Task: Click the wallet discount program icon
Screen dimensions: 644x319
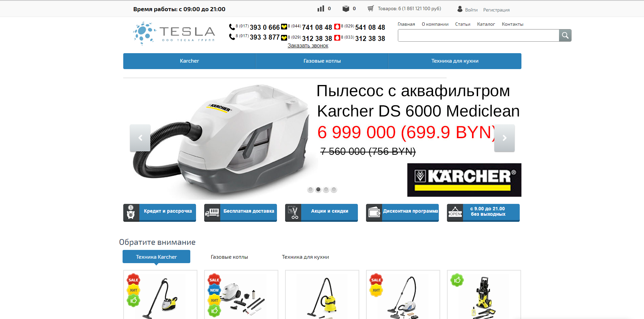Action: pos(374,212)
